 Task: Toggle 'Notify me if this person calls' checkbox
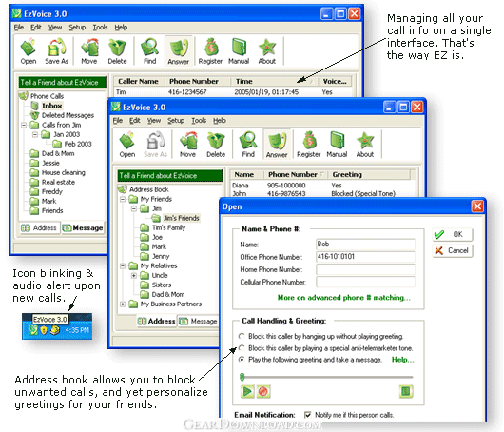coord(307,415)
